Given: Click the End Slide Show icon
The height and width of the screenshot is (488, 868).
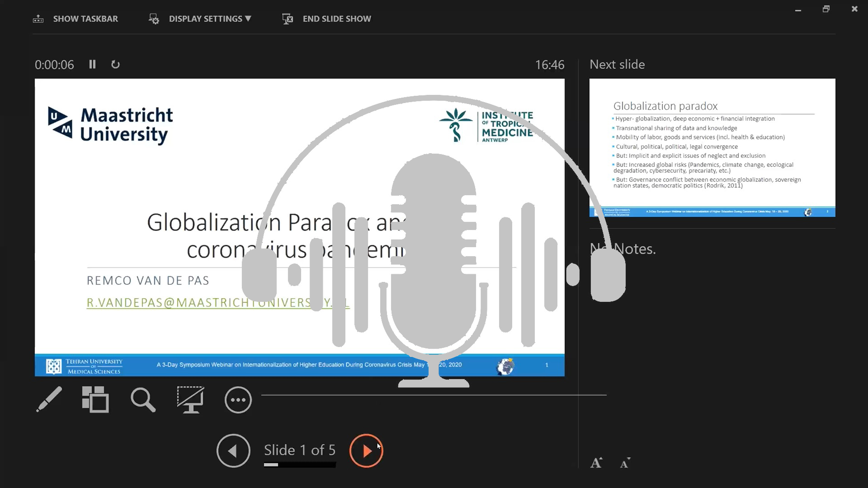Looking at the screenshot, I should click(288, 19).
